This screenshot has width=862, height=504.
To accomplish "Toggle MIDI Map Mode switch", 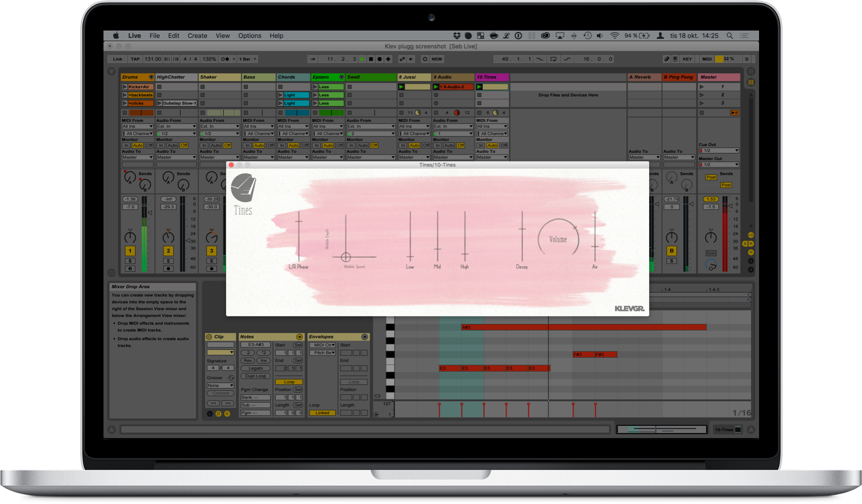I will pyautogui.click(x=707, y=59).
